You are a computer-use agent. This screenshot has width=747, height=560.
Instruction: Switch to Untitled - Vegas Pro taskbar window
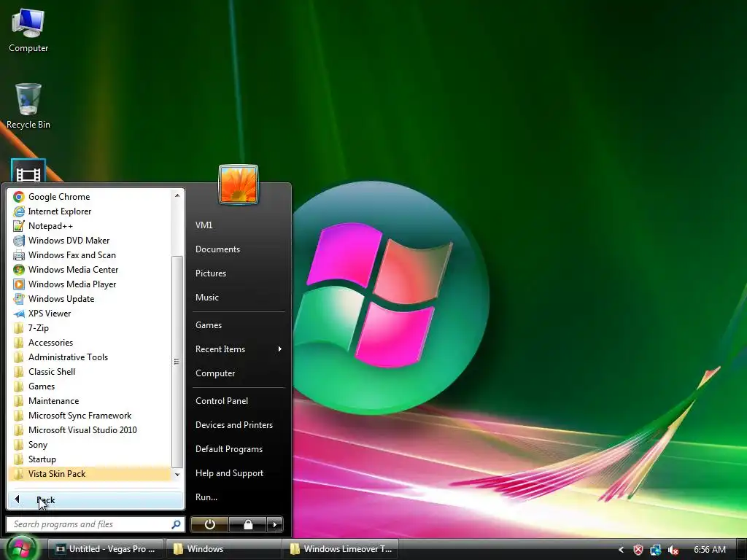[106, 549]
